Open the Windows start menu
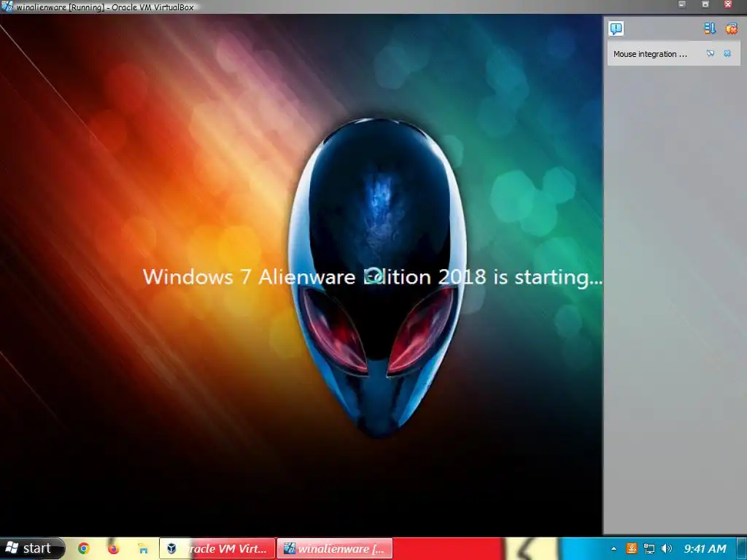747x560 pixels. (x=31, y=548)
